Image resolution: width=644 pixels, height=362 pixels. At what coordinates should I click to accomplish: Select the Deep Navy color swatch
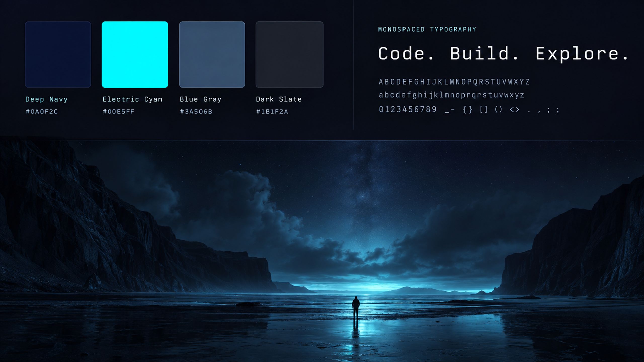coord(58,55)
